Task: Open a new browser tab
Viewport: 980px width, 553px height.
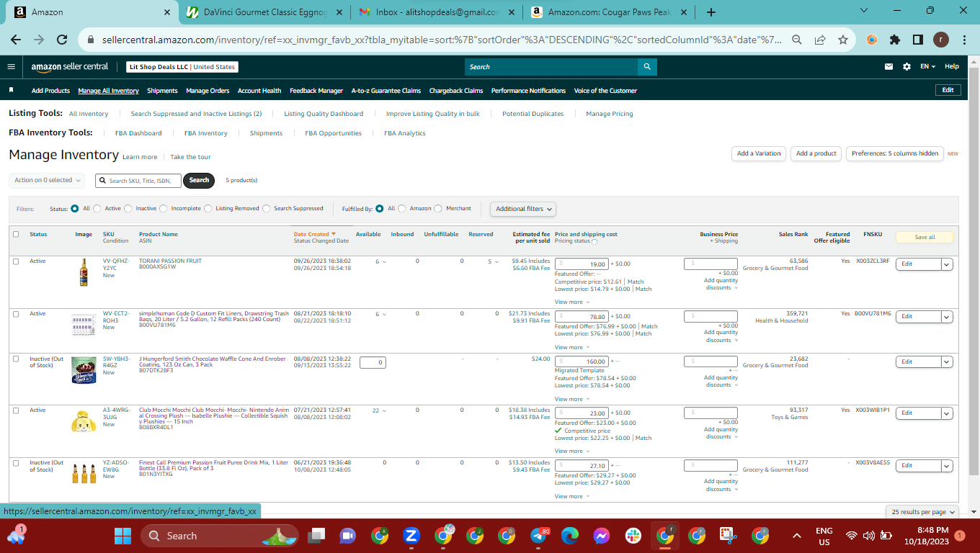Action: pos(711,12)
